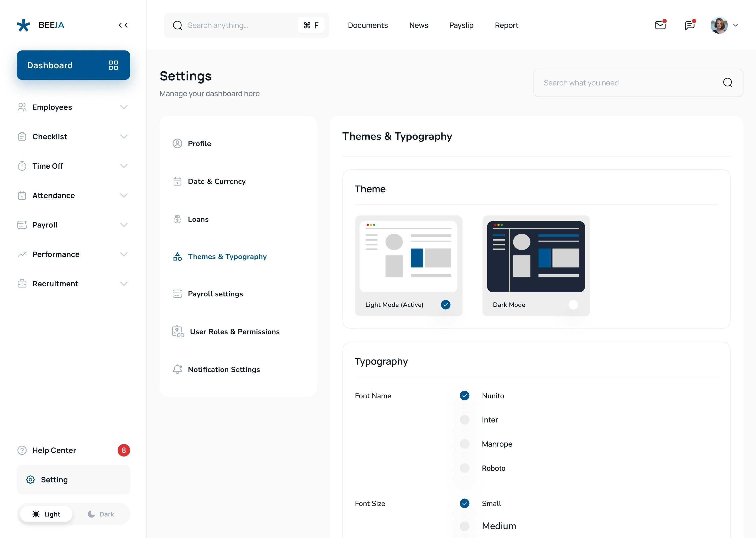The width and height of the screenshot is (756, 538).
Task: Click the BEEJA asterisk logo icon
Action: pyautogui.click(x=23, y=25)
